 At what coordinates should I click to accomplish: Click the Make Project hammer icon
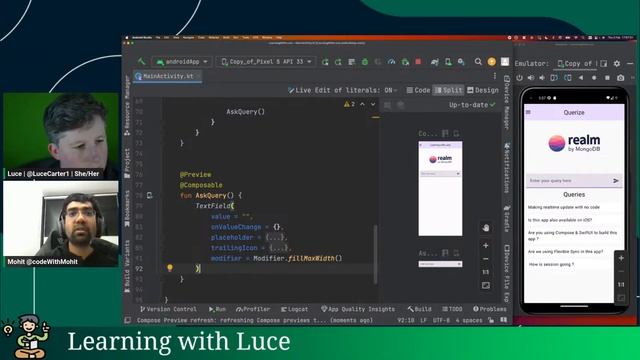click(141, 62)
